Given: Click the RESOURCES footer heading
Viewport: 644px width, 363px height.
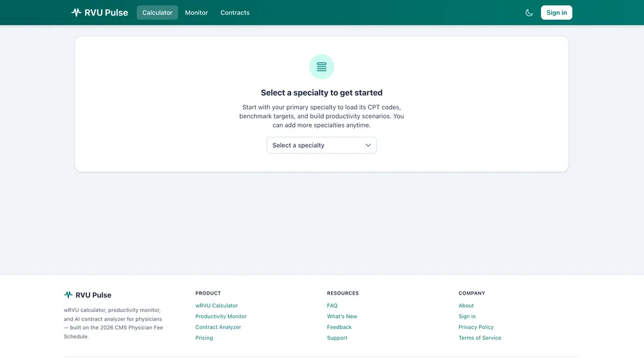Looking at the screenshot, I should pos(343,293).
